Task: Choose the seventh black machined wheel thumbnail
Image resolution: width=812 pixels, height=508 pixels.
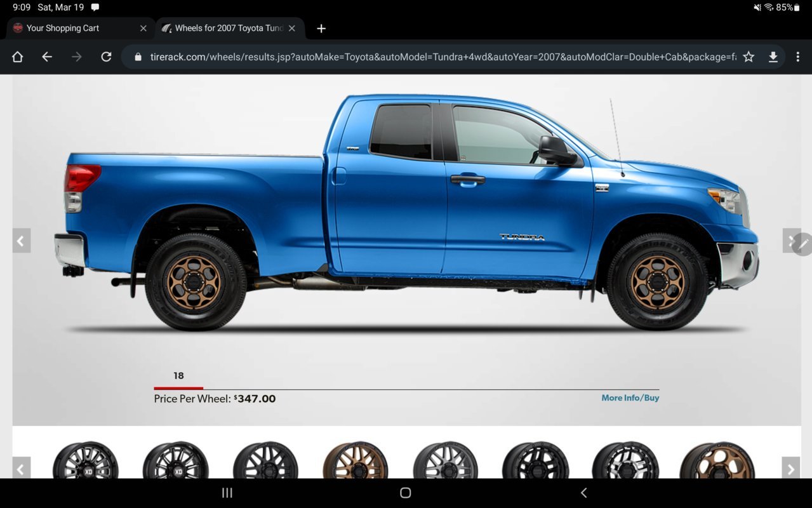Action: pyautogui.click(x=625, y=460)
